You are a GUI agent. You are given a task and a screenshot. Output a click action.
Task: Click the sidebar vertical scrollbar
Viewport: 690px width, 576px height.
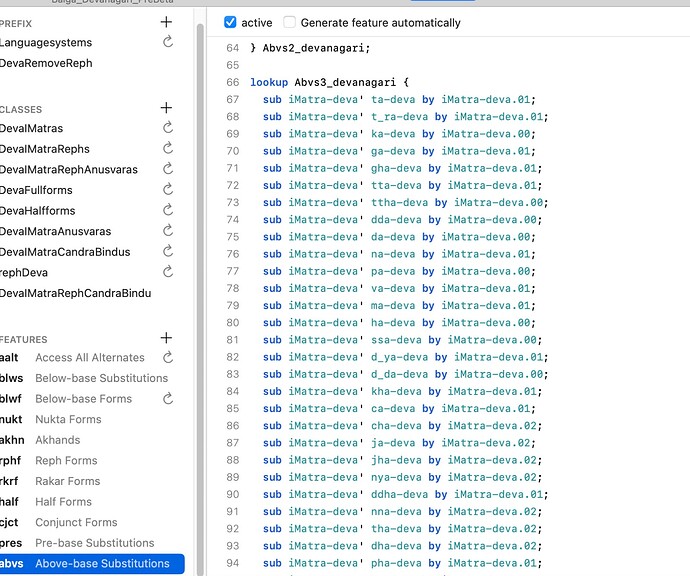[199, 300]
